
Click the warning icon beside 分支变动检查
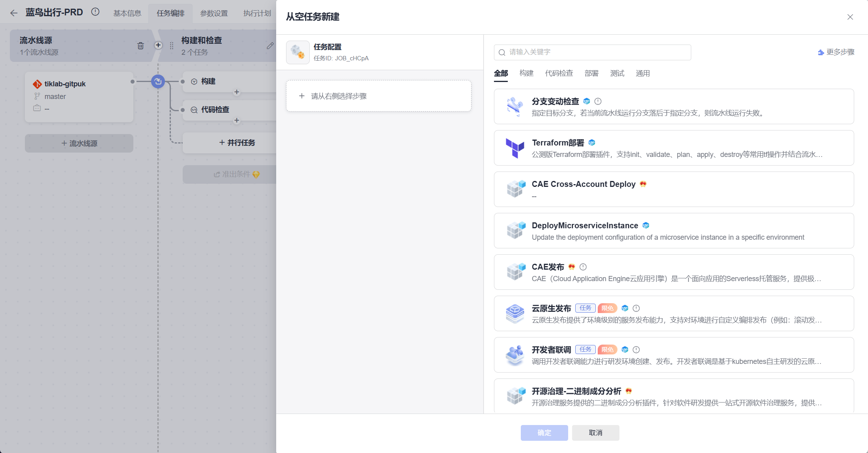point(598,101)
